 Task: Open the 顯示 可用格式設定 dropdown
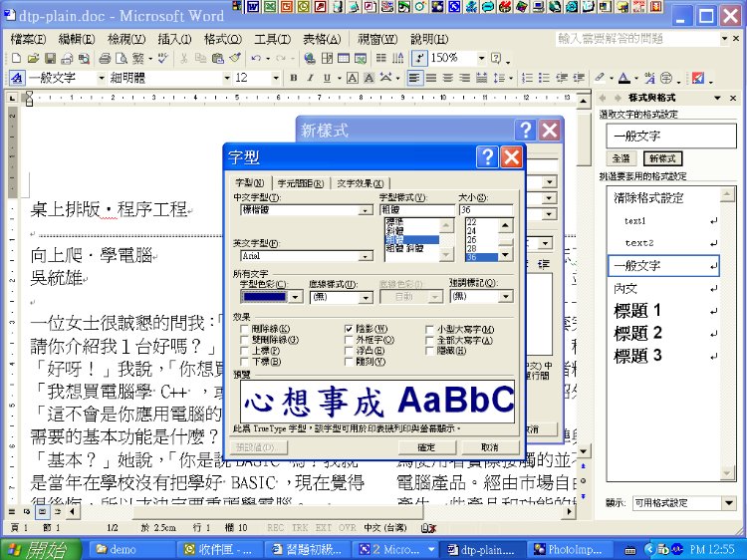[x=728, y=503]
